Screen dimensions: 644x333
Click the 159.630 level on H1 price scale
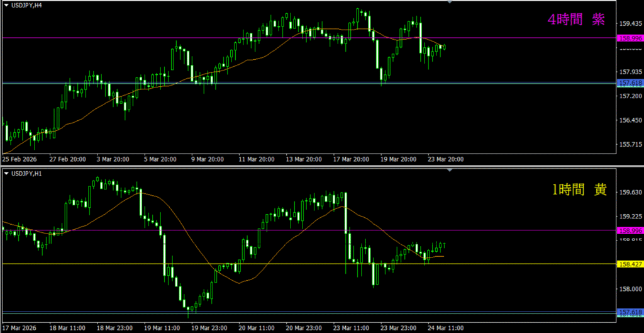[x=630, y=192]
